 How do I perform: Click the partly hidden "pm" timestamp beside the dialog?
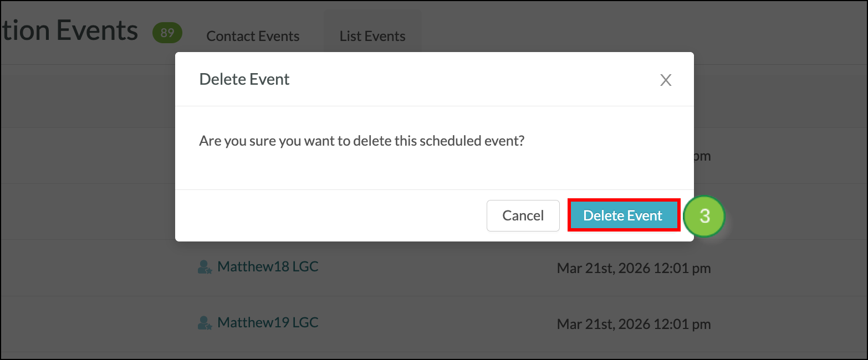[702, 156]
